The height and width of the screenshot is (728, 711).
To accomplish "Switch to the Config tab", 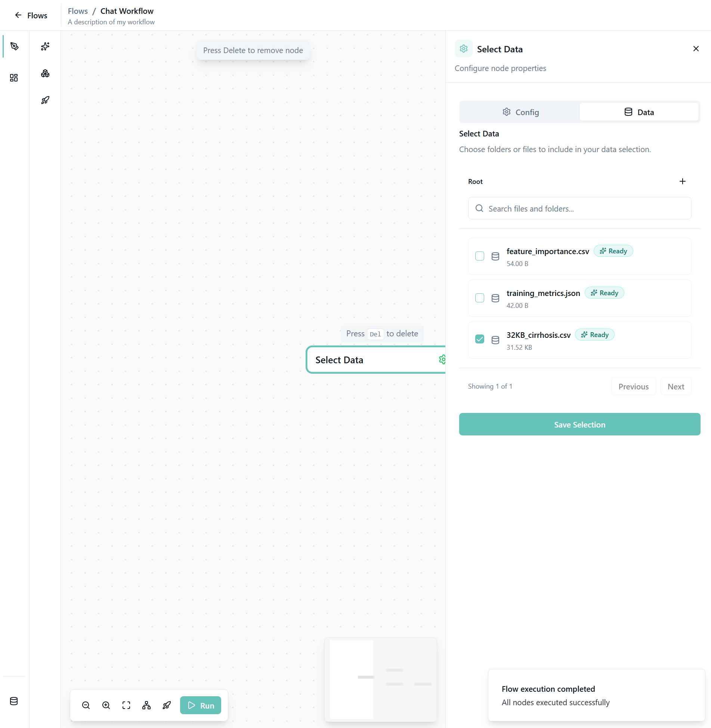I will click(x=520, y=112).
